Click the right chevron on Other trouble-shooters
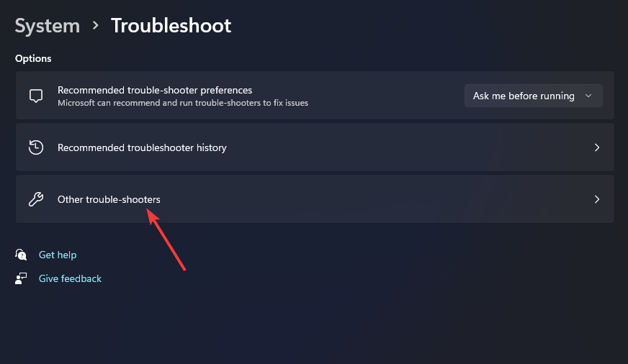The width and height of the screenshot is (628, 364). point(596,199)
